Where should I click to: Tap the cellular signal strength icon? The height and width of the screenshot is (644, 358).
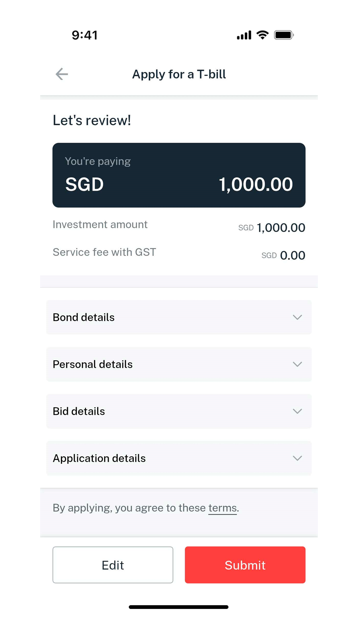tap(244, 35)
